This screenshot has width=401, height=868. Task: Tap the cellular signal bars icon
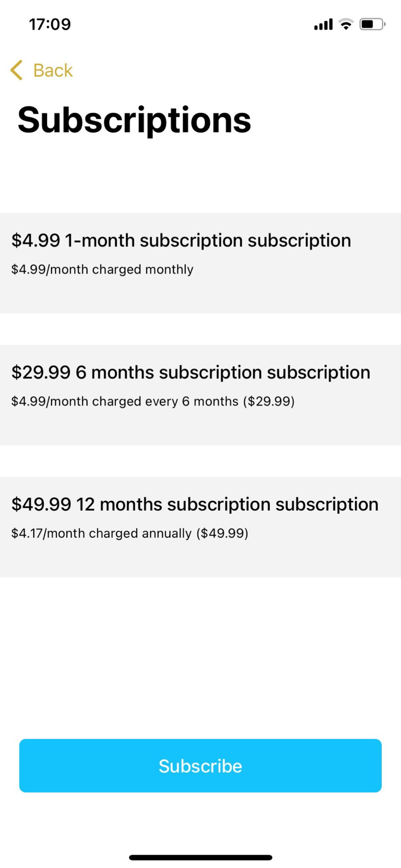pos(323,24)
